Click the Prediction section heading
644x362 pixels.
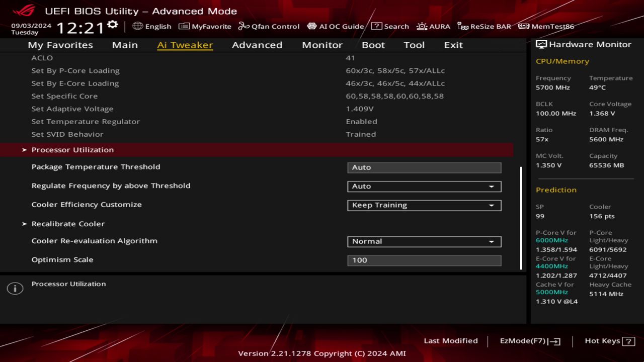tap(556, 190)
